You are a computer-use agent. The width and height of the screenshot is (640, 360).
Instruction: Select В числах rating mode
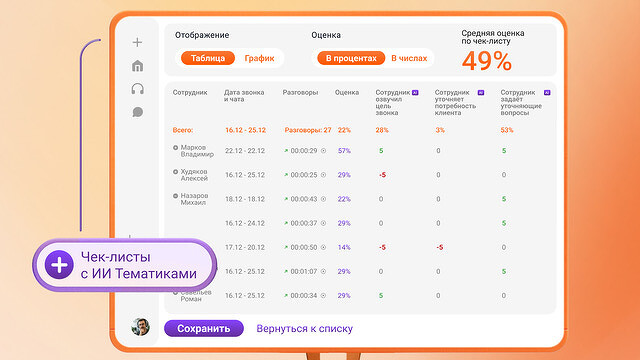pos(409,58)
